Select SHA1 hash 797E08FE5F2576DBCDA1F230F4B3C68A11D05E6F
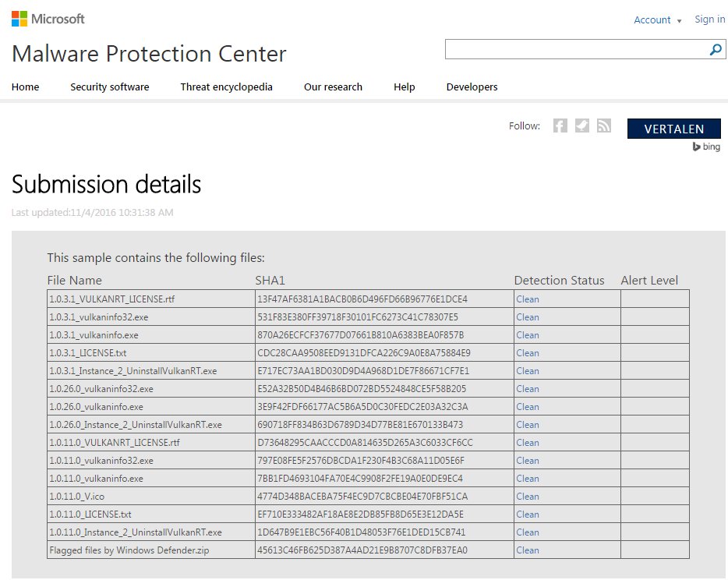Image resolution: width=728 pixels, height=587 pixels. pos(361,461)
